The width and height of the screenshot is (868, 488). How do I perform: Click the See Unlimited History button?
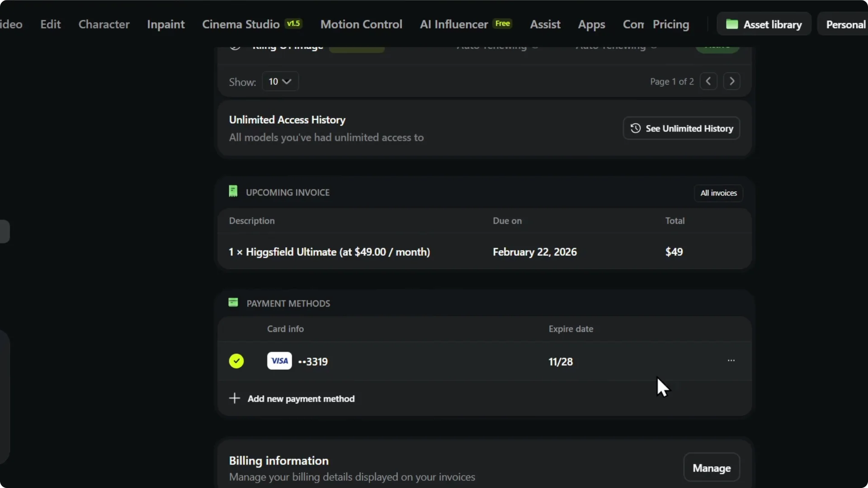[681, 128]
